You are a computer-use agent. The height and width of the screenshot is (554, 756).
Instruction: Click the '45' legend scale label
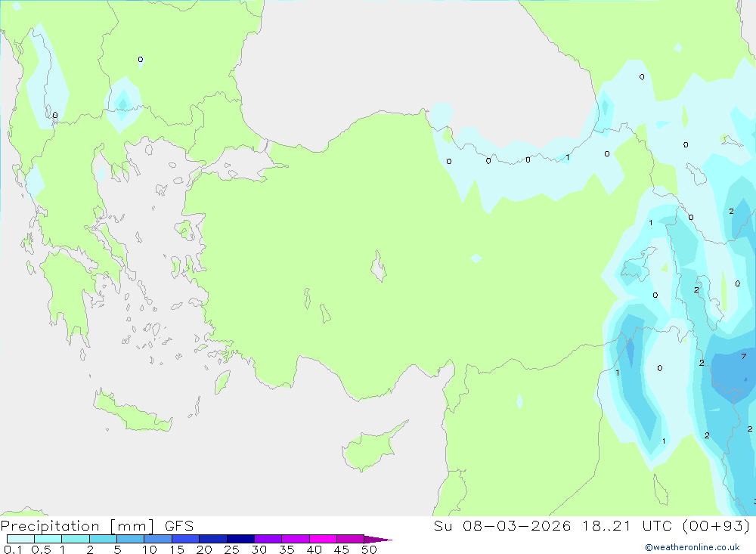point(342,549)
